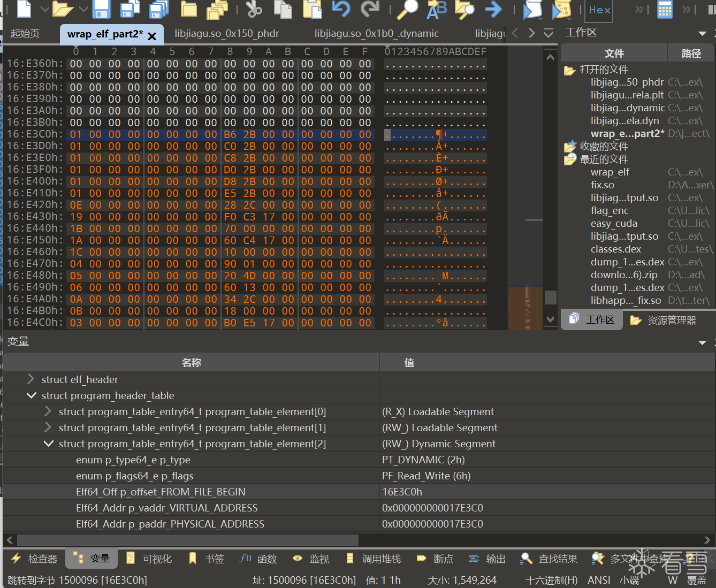This screenshot has width=716, height=588.
Task: Select flag_enc in recent files
Action: coord(610,210)
